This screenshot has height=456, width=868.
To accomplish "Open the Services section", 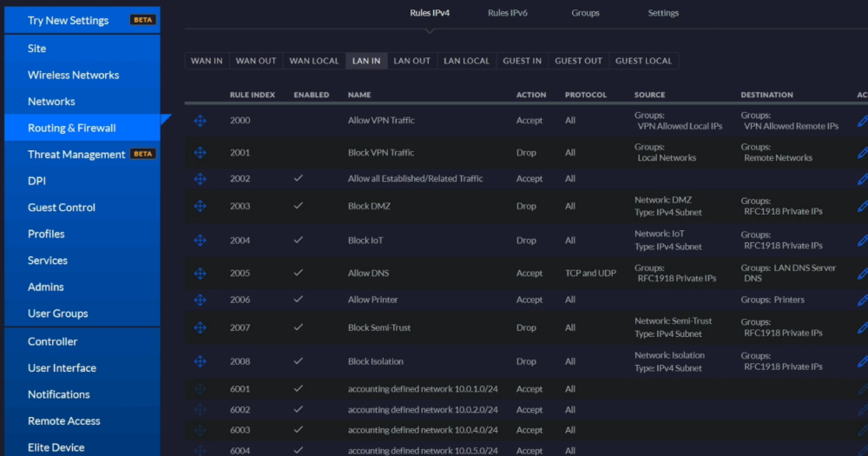I will [82, 261].
